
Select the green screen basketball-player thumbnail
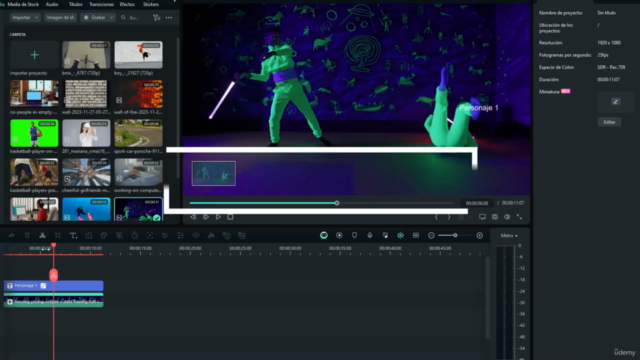click(34, 133)
